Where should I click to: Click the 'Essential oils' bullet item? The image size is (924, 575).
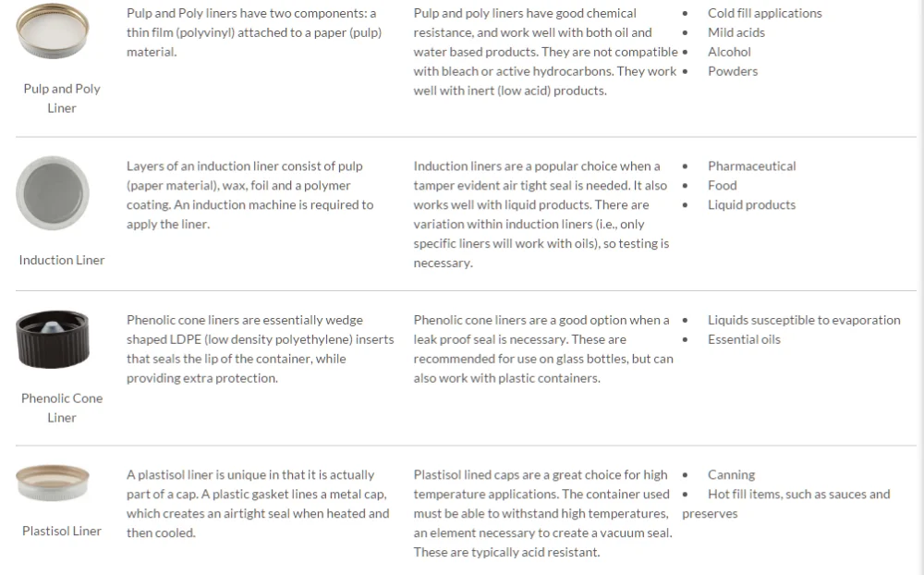coord(744,339)
